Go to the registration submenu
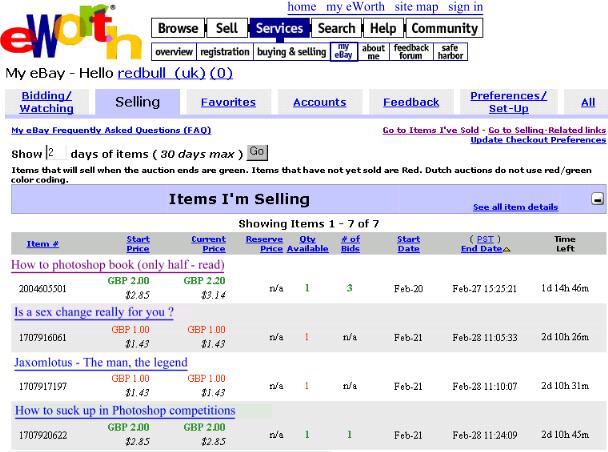Viewport: 608px width, 452px height. [x=225, y=52]
